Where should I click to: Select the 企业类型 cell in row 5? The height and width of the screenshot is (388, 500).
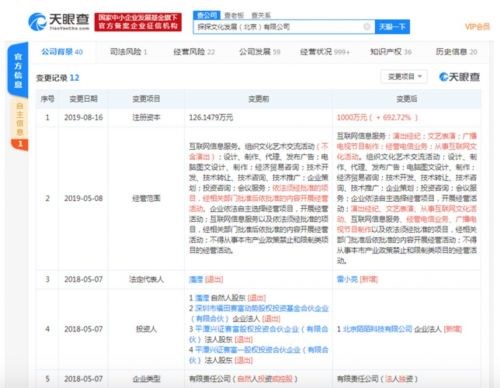pyautogui.click(x=146, y=379)
